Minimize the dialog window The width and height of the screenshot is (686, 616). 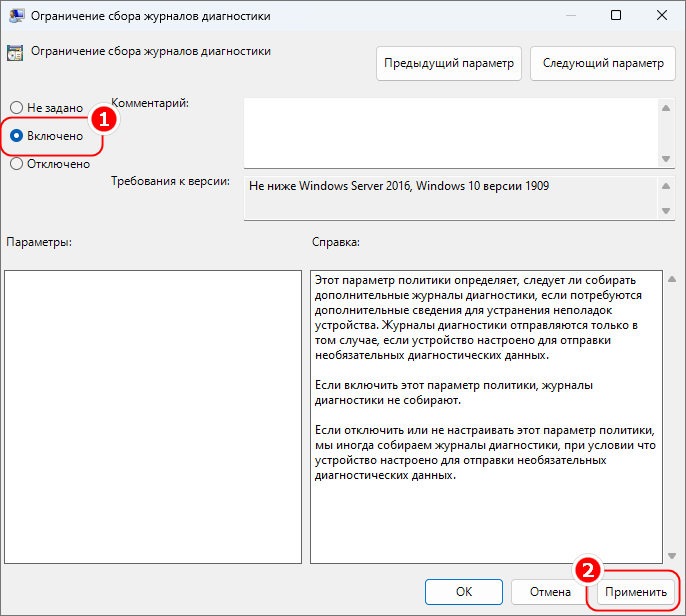(x=570, y=15)
